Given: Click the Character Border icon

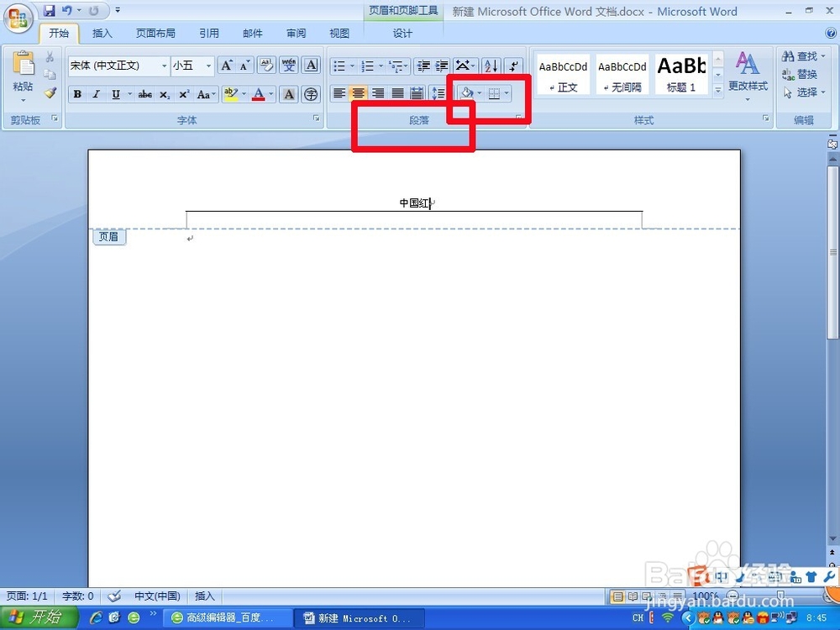Looking at the screenshot, I should 312,66.
